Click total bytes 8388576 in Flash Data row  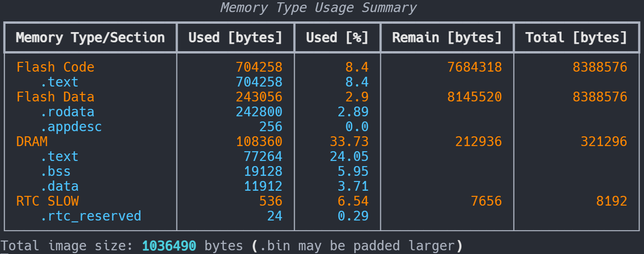pyautogui.click(x=600, y=97)
